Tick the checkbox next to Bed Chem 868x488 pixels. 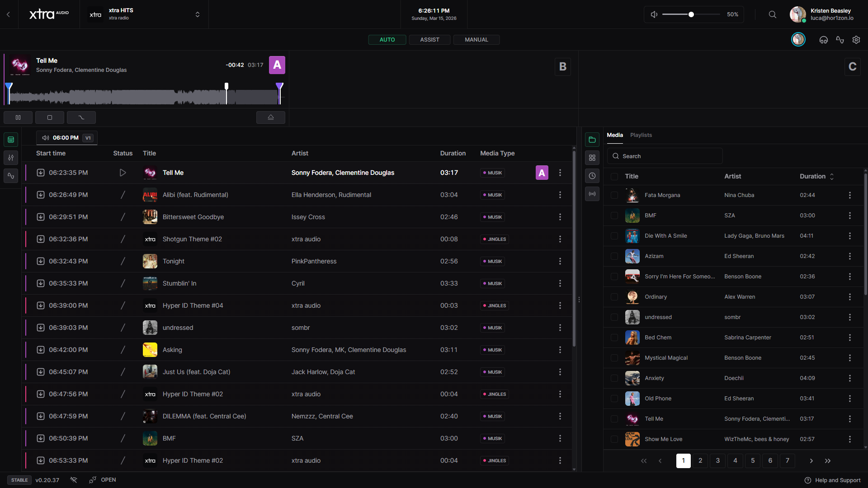(x=614, y=338)
